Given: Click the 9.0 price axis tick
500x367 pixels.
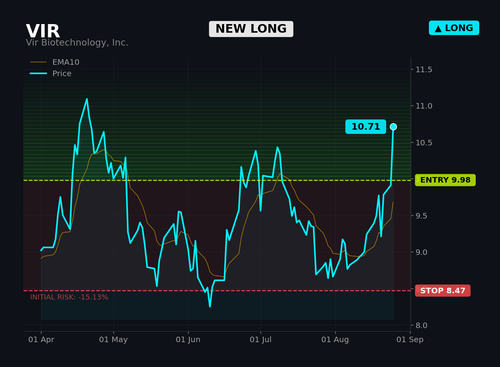Looking at the screenshot, I should [x=421, y=252].
